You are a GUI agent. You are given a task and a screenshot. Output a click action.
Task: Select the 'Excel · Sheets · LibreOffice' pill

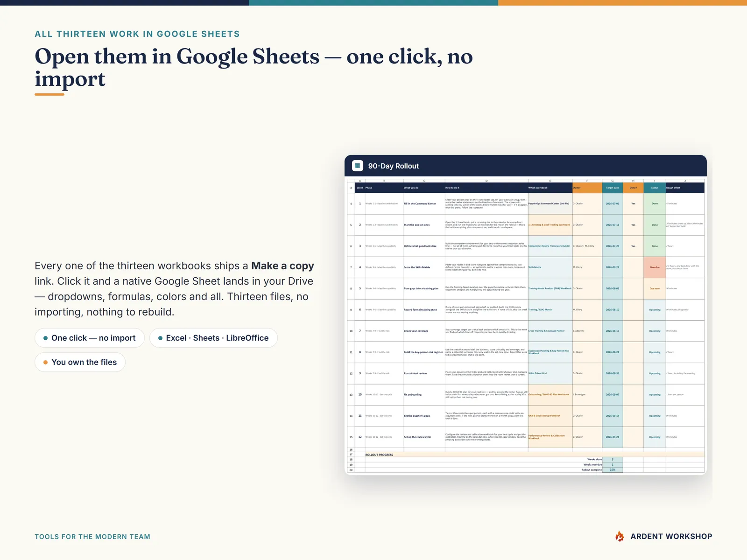pyautogui.click(x=213, y=338)
